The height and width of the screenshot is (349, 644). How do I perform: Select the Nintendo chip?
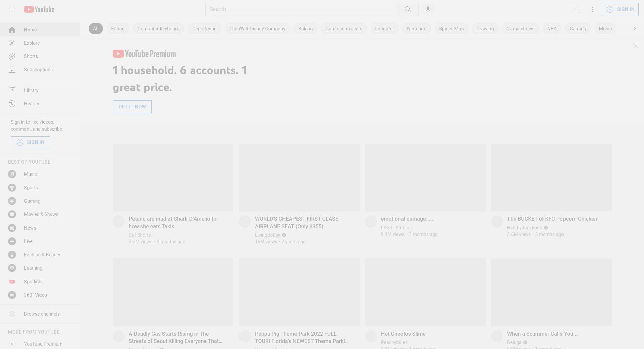coord(417,29)
